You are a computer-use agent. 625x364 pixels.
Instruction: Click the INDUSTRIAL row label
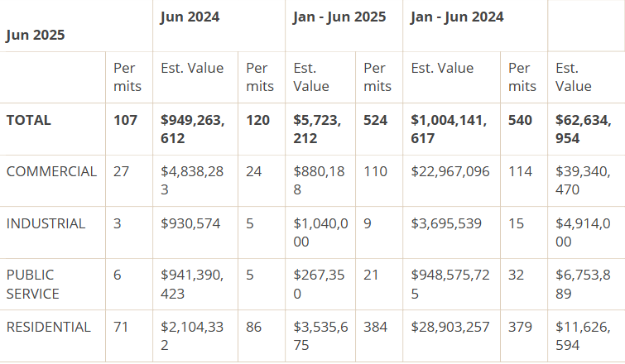click(46, 223)
